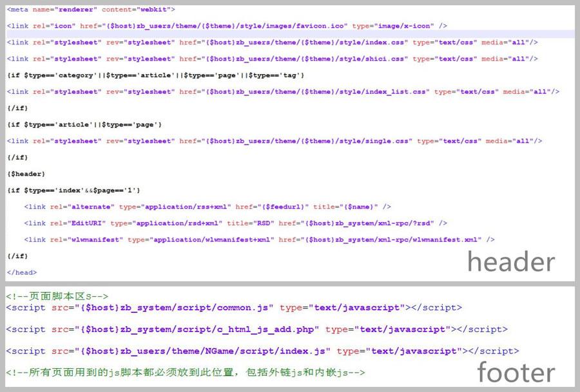
Task: Click the c_html_js_add.php src path
Action: (197, 330)
